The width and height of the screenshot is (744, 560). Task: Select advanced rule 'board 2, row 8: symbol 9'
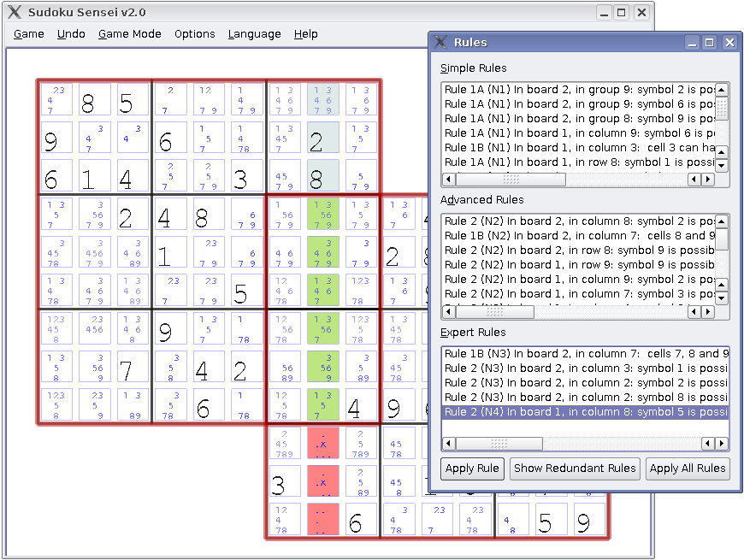(x=578, y=251)
